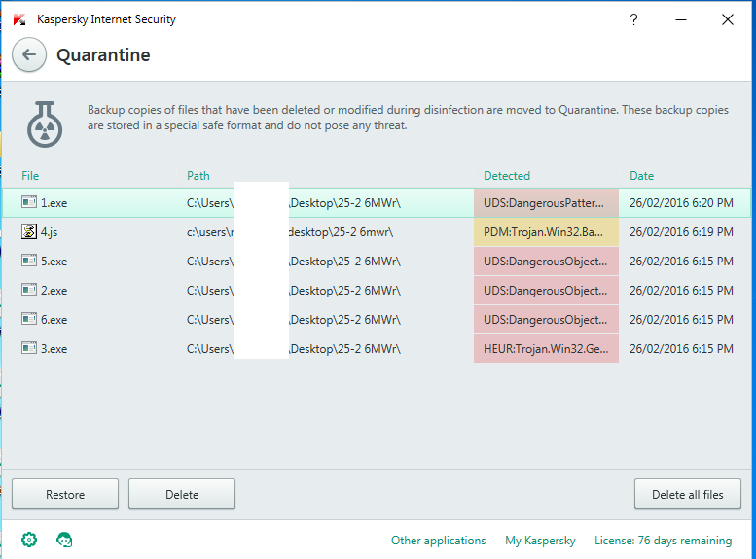Screen dimensions: 756x559
Task: Click the 4.js script file icon
Action: pos(29,231)
